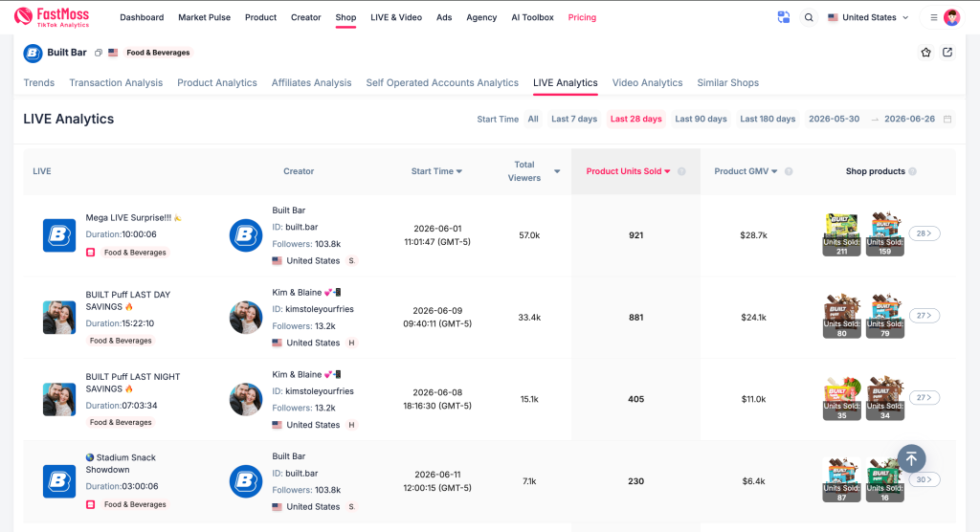Screen dimensions: 980x532
Task: Click Stadium Snack Showdown live thumbnail
Action: (x=59, y=481)
